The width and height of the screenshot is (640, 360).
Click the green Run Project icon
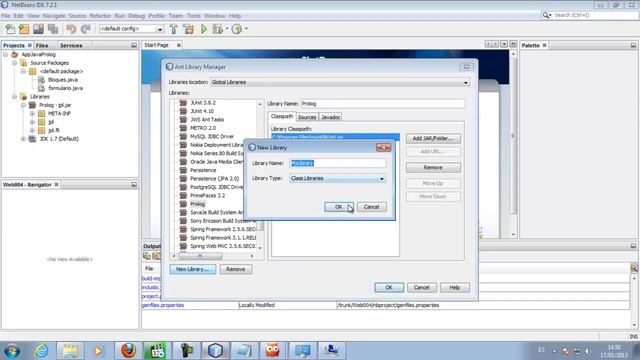pyautogui.click(x=204, y=29)
